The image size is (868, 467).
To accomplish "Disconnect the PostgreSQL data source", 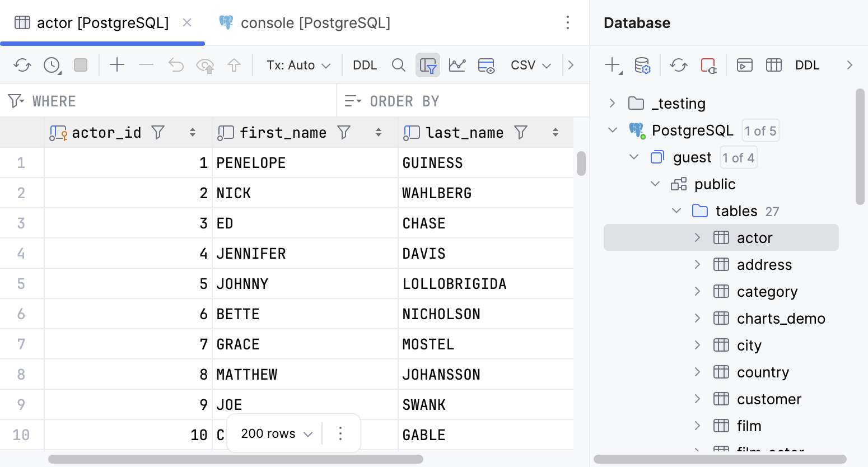I will coord(710,65).
